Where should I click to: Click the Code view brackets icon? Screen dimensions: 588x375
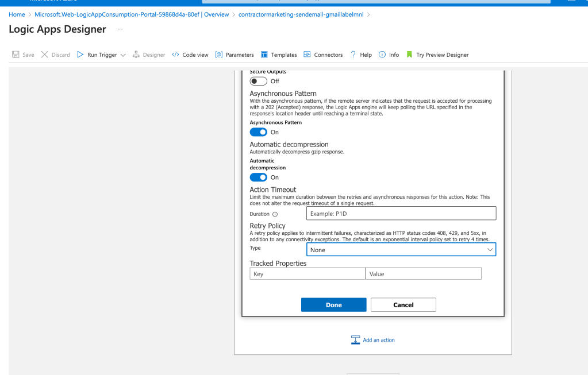click(175, 55)
